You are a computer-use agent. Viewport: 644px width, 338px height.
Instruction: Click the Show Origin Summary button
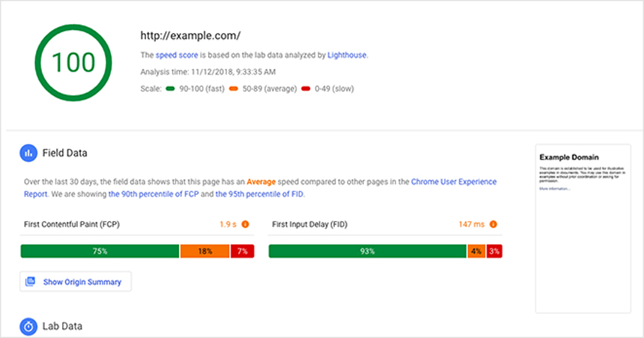(x=76, y=282)
